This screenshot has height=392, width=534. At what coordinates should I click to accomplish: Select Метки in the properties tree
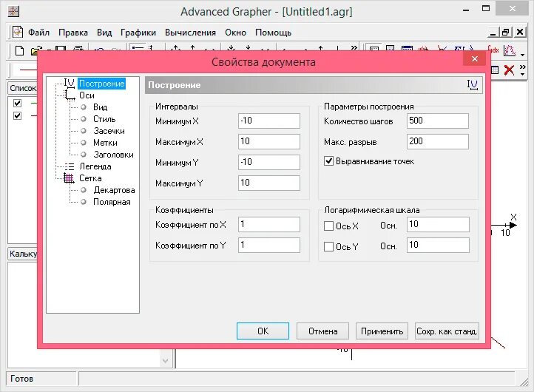tap(105, 143)
